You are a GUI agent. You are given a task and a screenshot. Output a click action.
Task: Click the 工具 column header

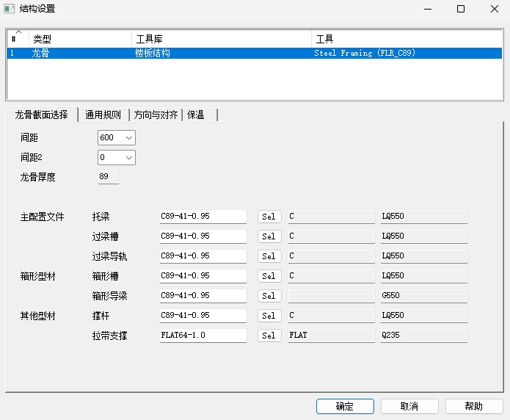point(407,39)
